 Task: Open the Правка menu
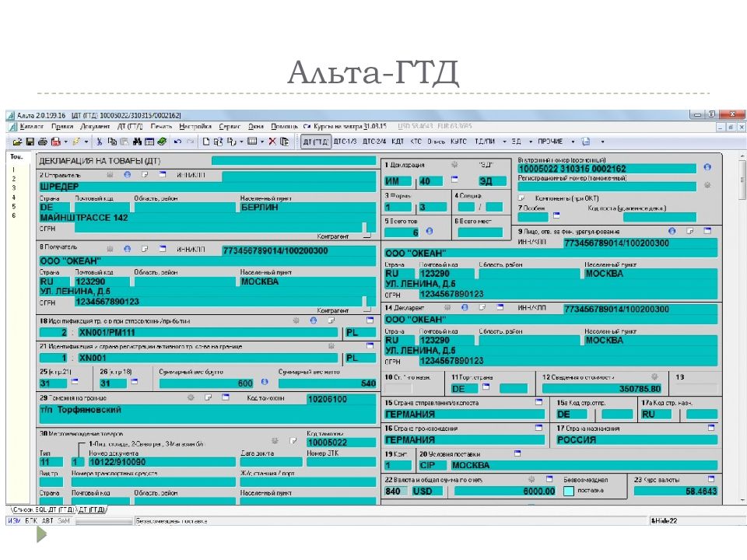coord(62,127)
